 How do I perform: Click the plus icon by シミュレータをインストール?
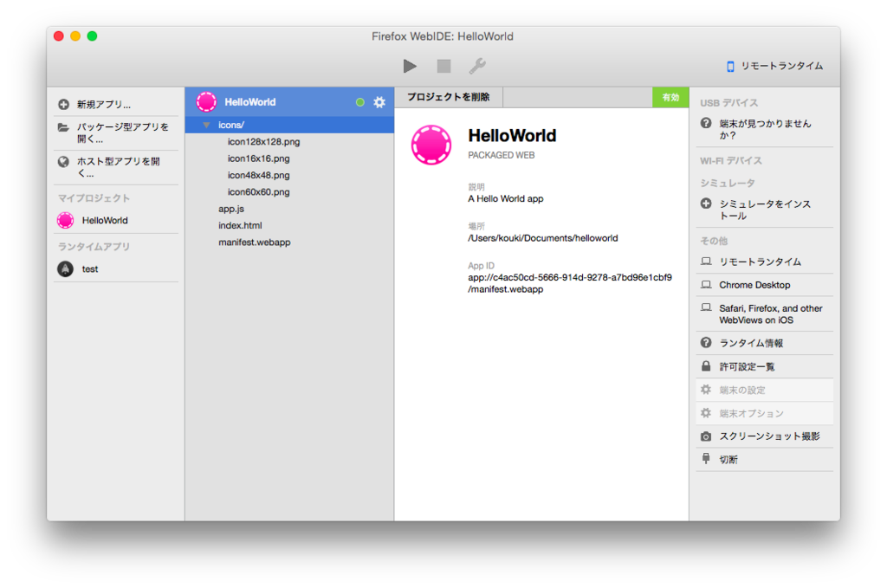click(x=706, y=204)
